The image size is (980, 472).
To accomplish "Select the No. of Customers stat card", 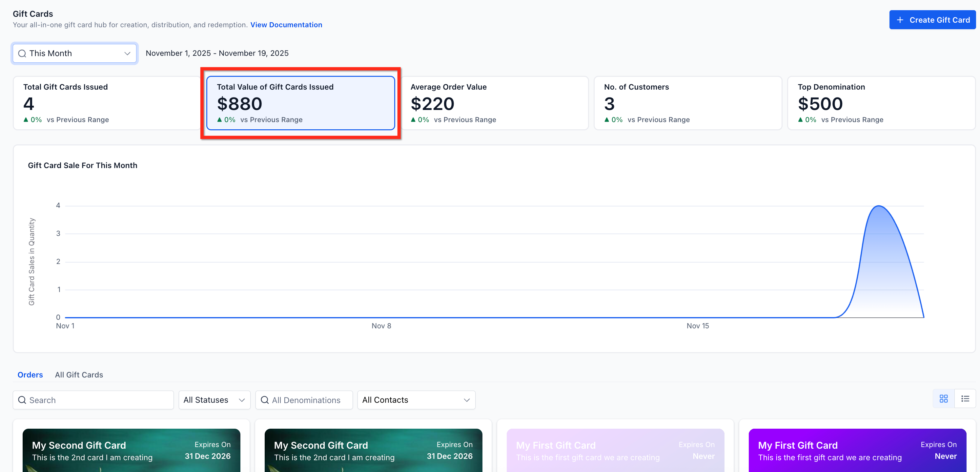I will 688,103.
